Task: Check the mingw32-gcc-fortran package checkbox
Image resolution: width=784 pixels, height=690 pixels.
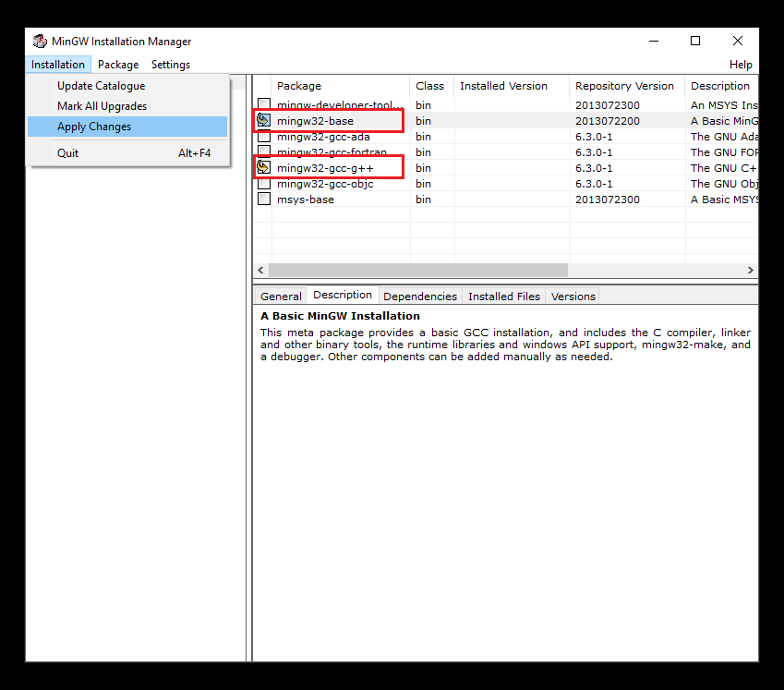Action: coord(264,151)
